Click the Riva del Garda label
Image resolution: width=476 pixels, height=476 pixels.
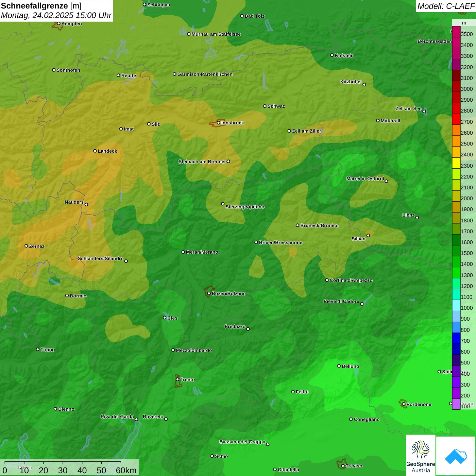point(117,417)
